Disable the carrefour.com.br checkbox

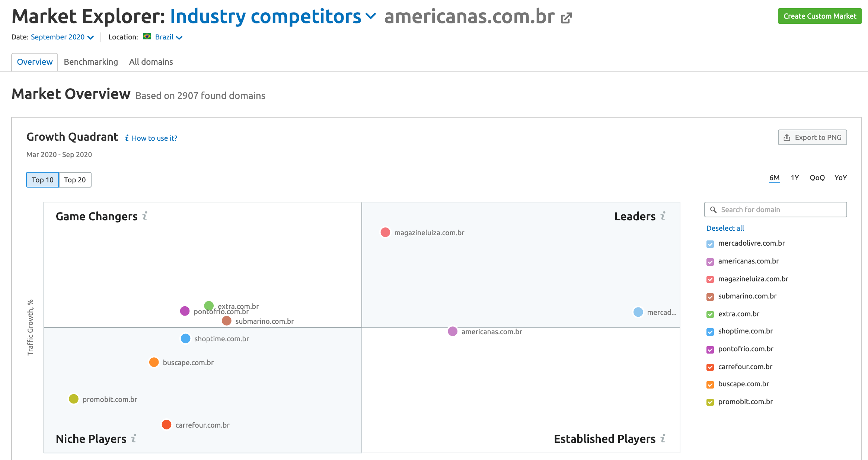709,367
